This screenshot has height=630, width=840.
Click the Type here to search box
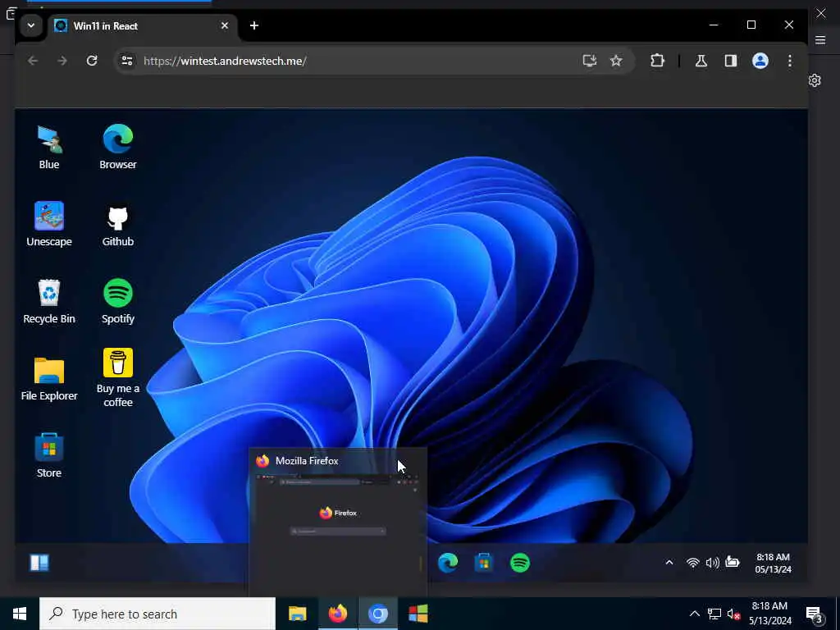(157, 614)
